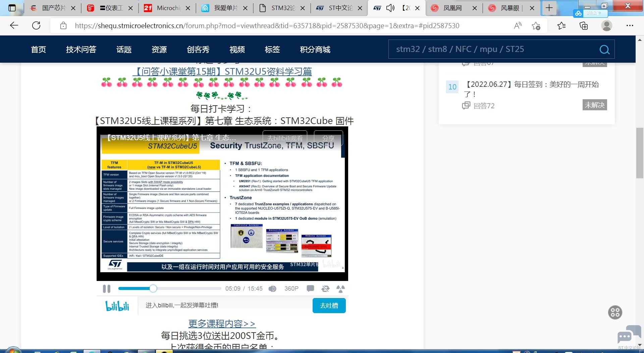Screen dimensions: 644x353
Task: Go back to the previous page
Action: [x=14, y=25]
